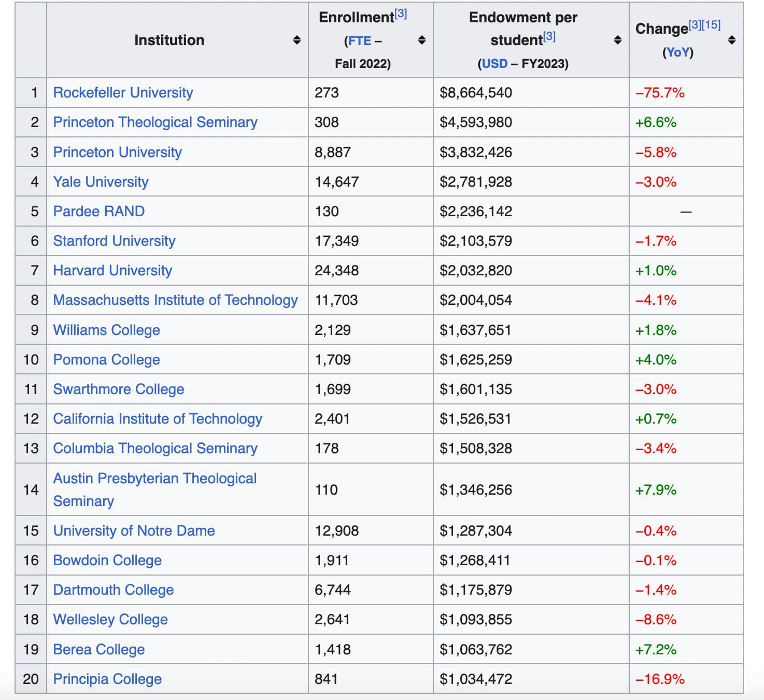Click Austin Presbyterian change +7.9%

(656, 490)
